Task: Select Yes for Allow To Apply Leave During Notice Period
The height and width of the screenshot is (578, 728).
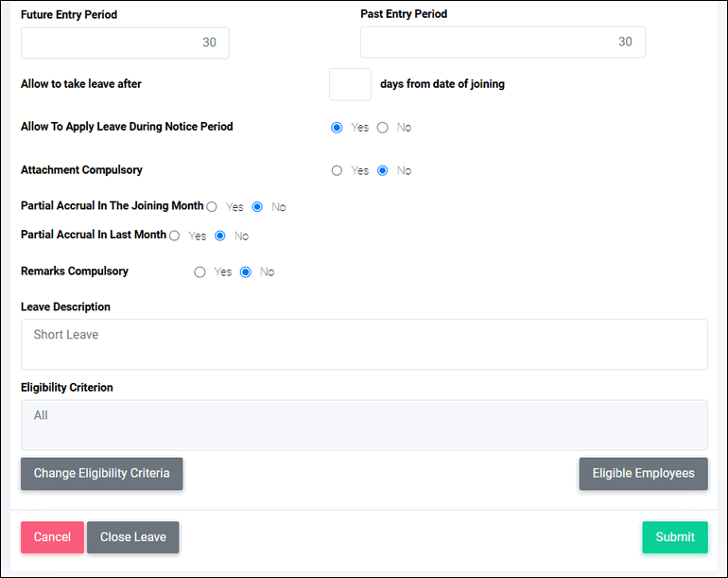Action: (x=337, y=128)
